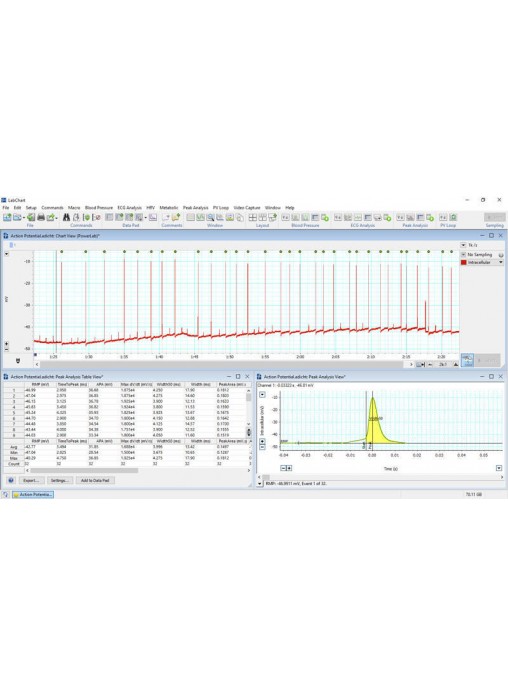
Task: Click the help question mark icon
Action: click(11, 480)
